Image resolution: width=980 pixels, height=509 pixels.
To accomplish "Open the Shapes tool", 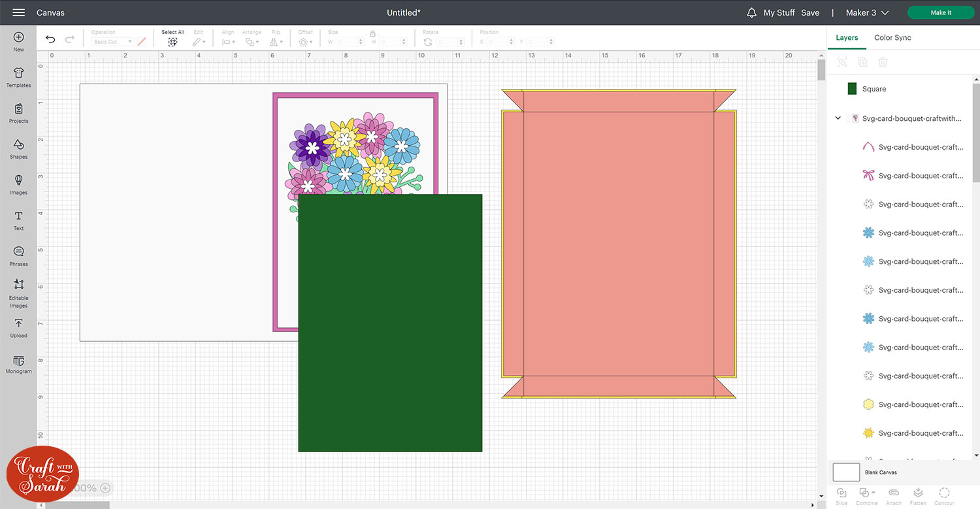I will coord(18,145).
